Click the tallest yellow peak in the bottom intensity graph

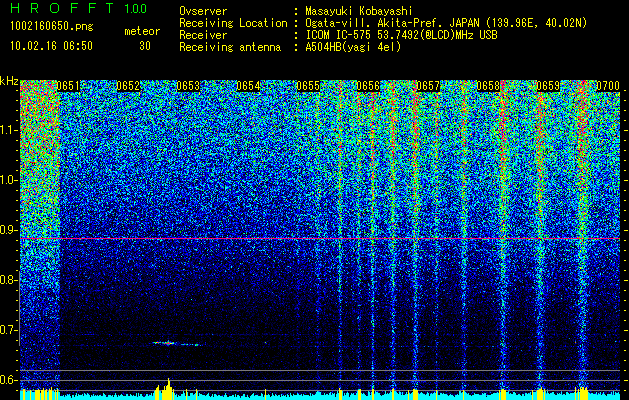click(168, 388)
